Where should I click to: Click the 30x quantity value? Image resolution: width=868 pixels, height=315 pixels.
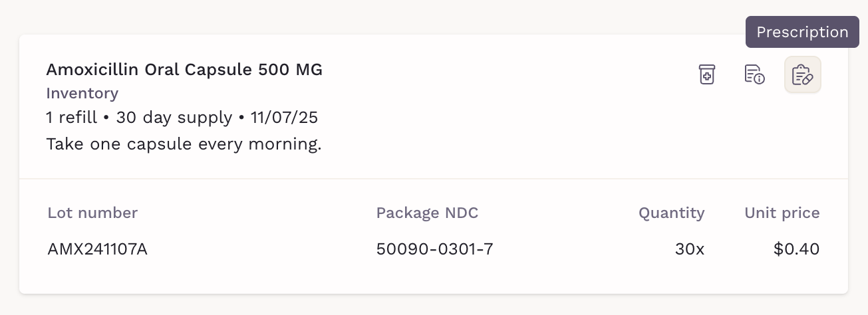point(690,249)
